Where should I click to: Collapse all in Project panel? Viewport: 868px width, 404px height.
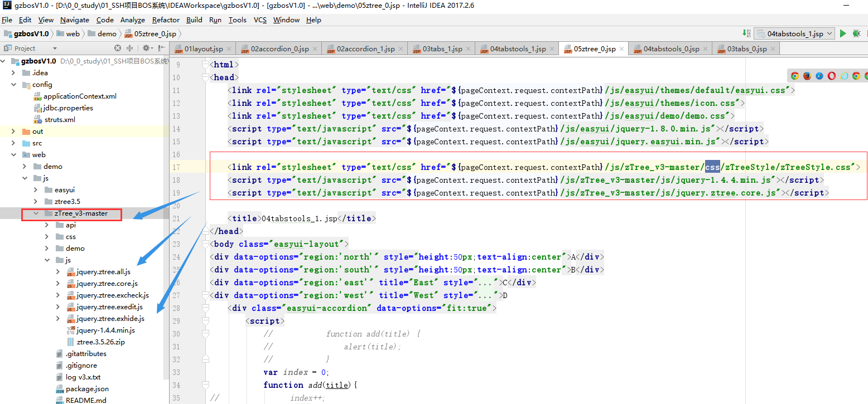pos(130,48)
